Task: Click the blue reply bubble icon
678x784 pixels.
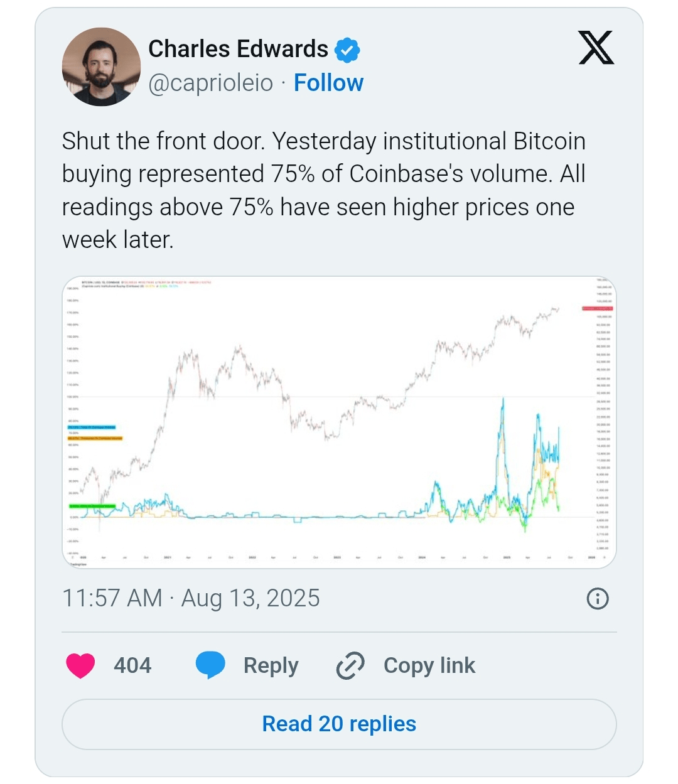Action: coord(210,665)
